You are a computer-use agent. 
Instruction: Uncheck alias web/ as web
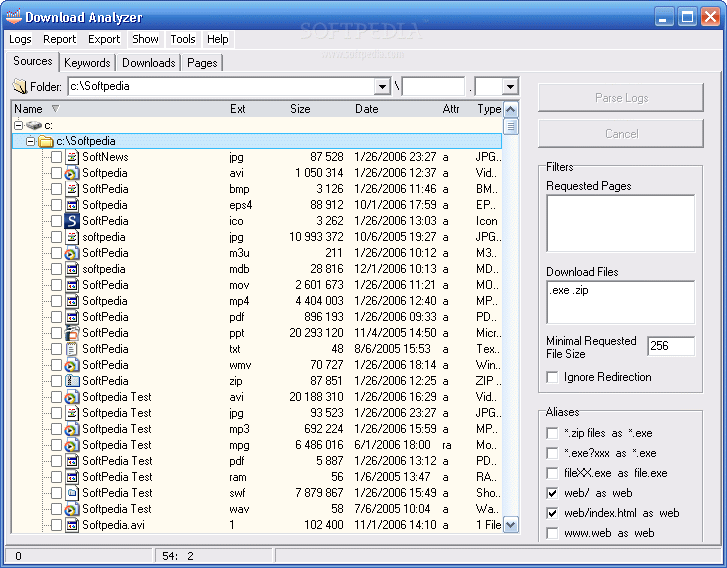[x=552, y=493]
